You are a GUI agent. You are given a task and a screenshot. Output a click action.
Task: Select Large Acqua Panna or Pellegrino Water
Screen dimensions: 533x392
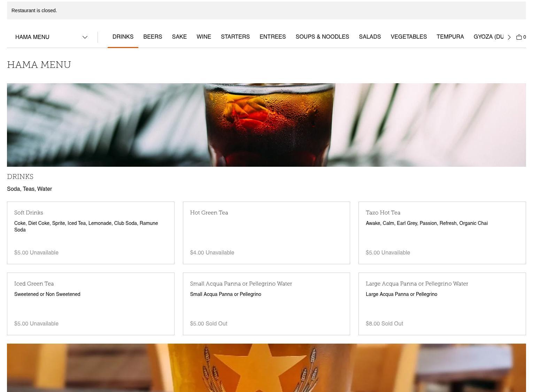[x=442, y=304]
